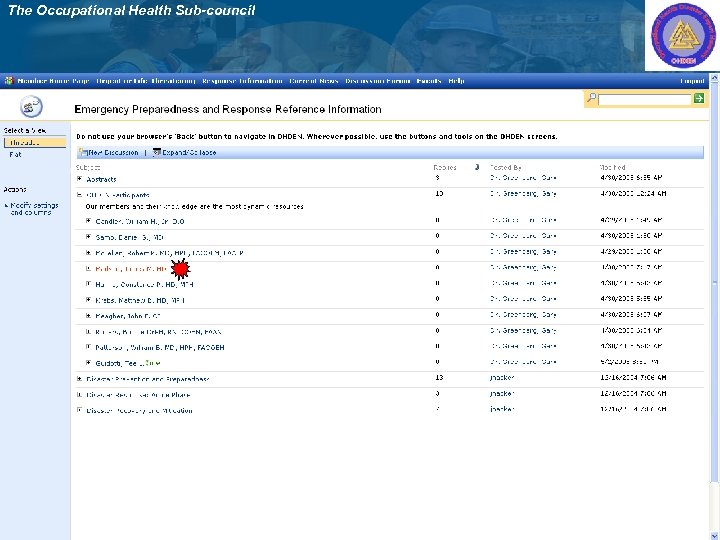This screenshot has width=720, height=540.
Task: Click the discussion board icon beside page title
Action: coord(31,107)
